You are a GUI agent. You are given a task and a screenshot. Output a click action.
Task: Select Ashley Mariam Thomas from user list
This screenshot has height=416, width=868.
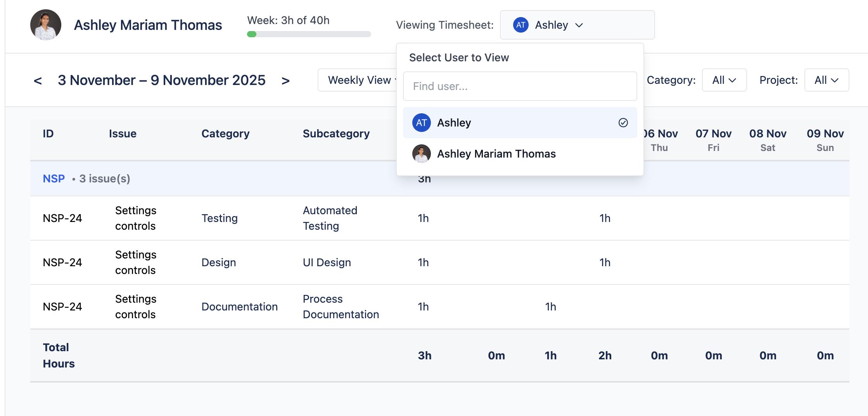pyautogui.click(x=496, y=154)
